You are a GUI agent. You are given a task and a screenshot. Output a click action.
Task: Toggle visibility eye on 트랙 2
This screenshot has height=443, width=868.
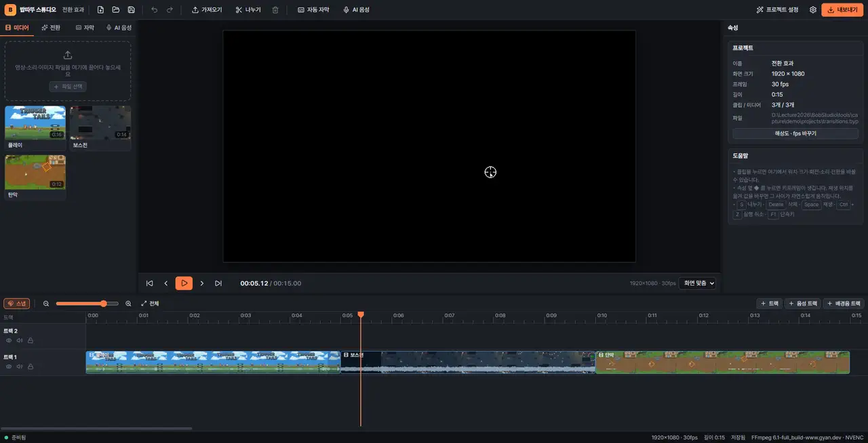coord(9,340)
